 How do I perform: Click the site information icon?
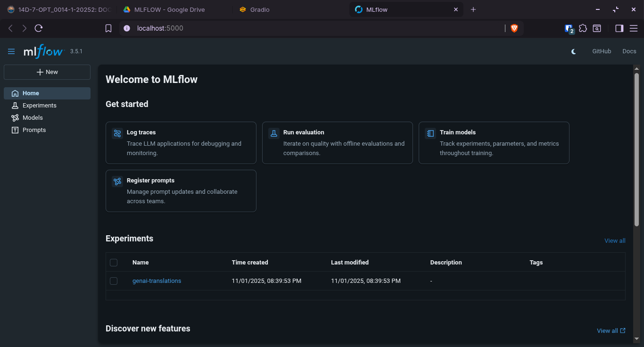[x=126, y=28]
